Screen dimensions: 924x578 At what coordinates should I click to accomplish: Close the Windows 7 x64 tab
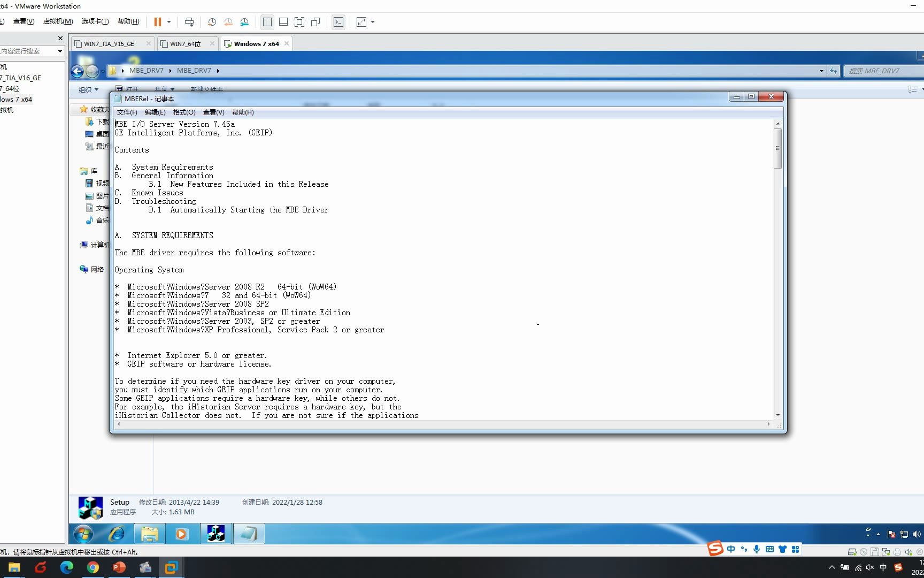[x=287, y=43]
